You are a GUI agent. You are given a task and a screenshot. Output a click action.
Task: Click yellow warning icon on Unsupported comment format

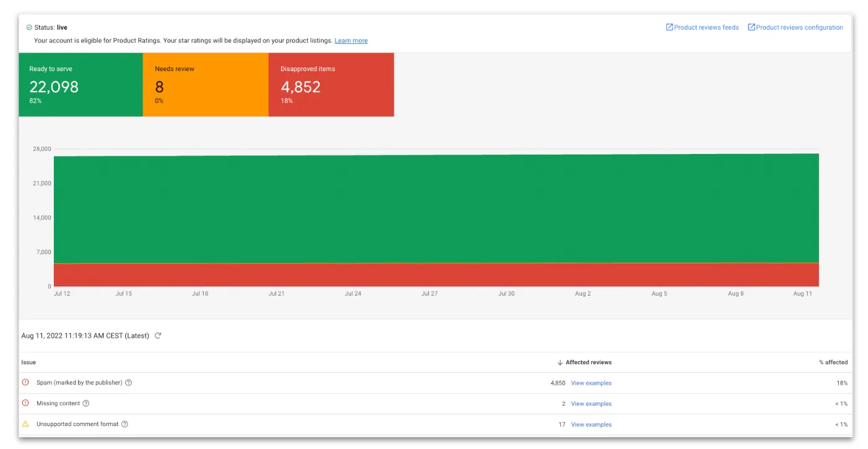point(25,424)
